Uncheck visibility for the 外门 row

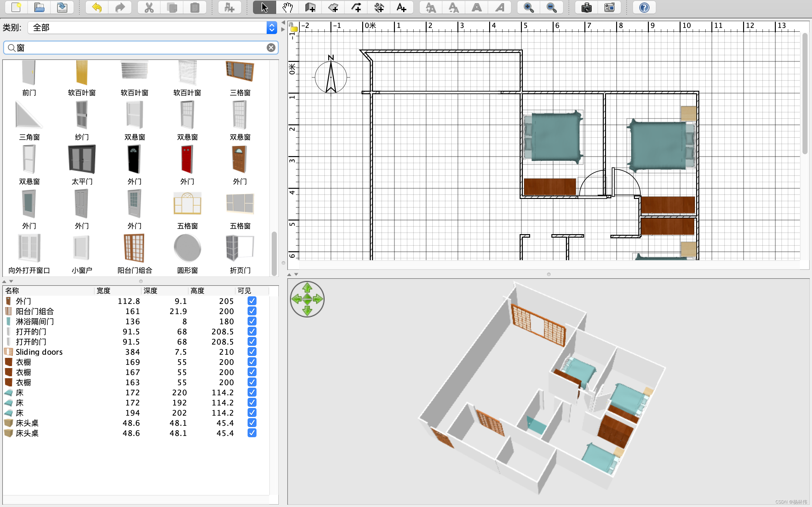252,301
